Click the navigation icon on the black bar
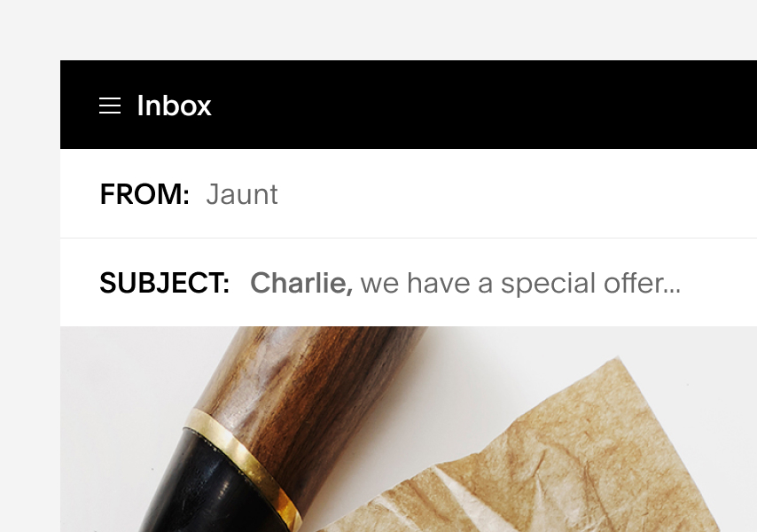 110,106
